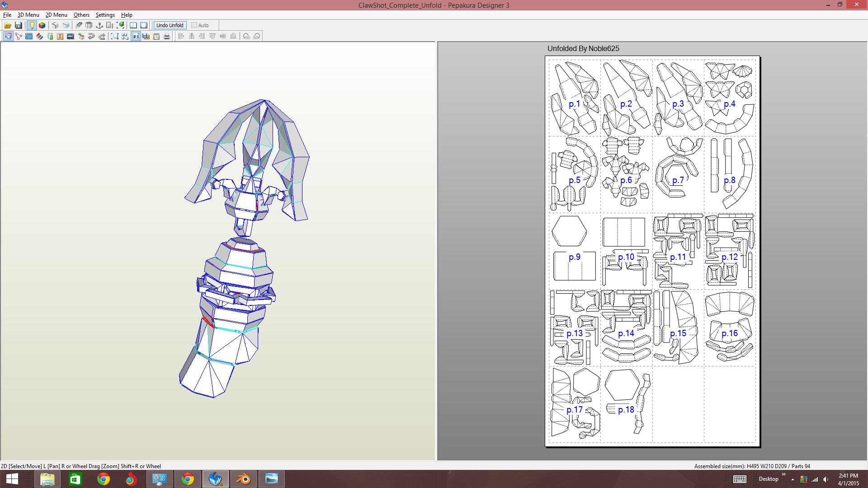Click the align vertical middle icon
The height and width of the screenshot is (488, 868).
(x=223, y=36)
